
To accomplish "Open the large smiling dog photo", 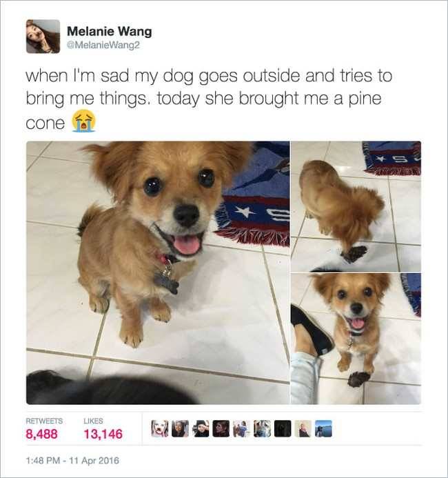I will tap(158, 272).
